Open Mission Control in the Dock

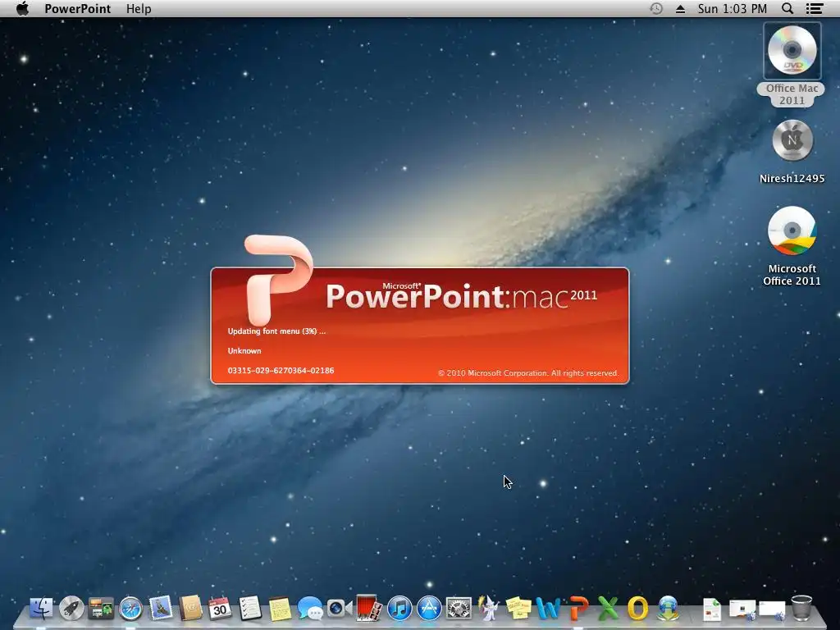[101, 609]
